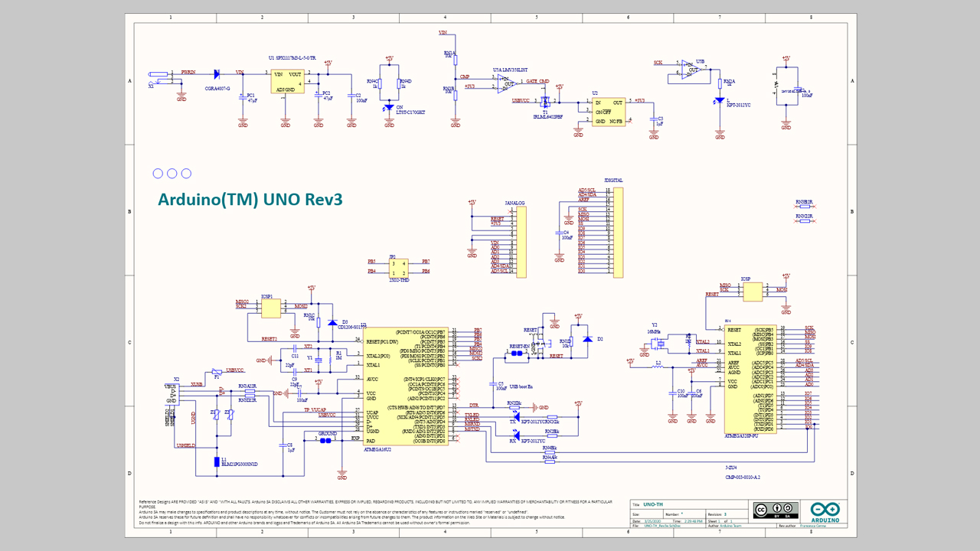
Task: Click the Y2 16MHz crystal resonator
Action: click(660, 342)
